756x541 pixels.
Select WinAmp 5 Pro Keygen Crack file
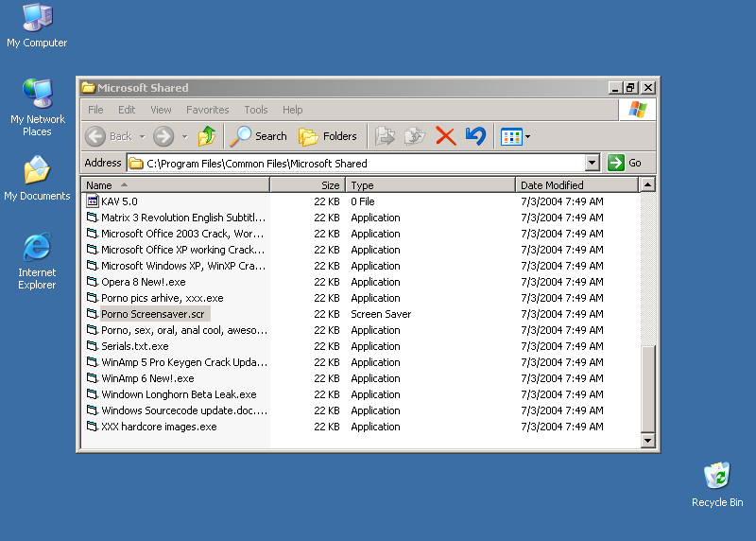(184, 362)
